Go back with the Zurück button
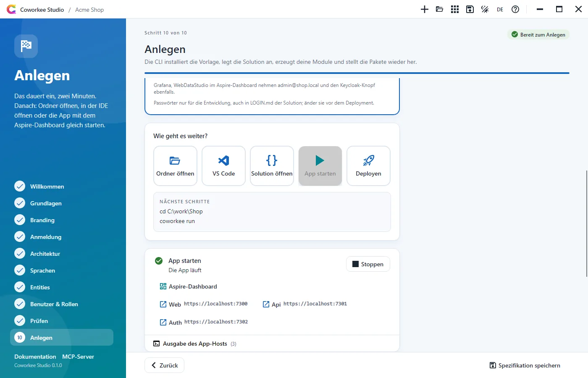Viewport: 588px width, 378px height. pyautogui.click(x=164, y=365)
